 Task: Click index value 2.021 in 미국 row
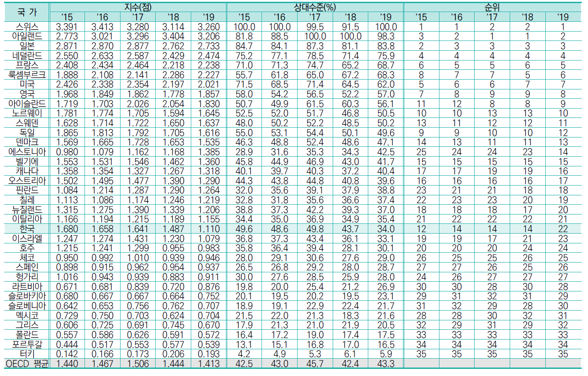coord(209,85)
